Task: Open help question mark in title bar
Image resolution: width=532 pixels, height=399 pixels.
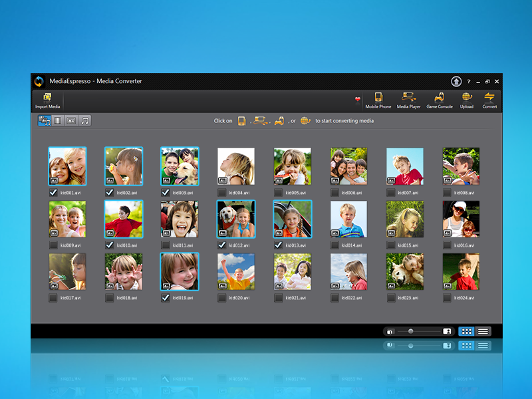Action: 469,81
